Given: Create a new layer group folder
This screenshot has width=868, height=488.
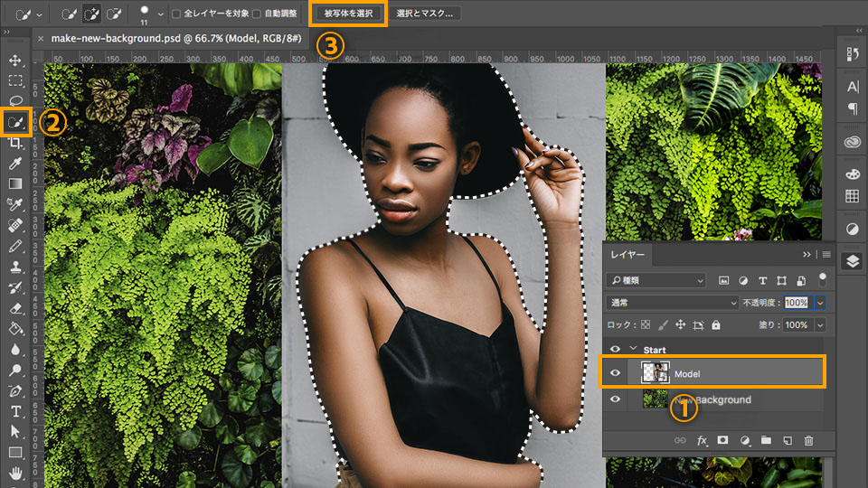Looking at the screenshot, I should [766, 440].
